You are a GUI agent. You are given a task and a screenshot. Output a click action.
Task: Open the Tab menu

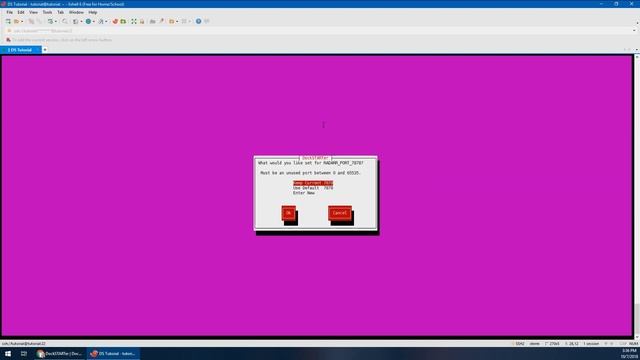pos(60,12)
